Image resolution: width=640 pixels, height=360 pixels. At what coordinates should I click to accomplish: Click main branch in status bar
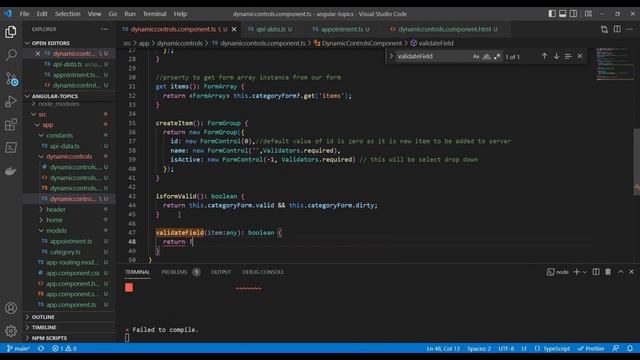click(18, 349)
